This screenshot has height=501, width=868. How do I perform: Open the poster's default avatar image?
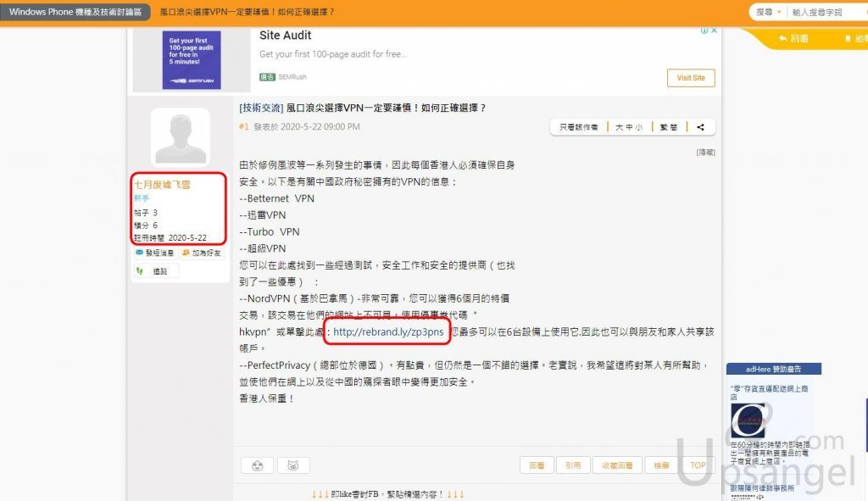pos(181,136)
